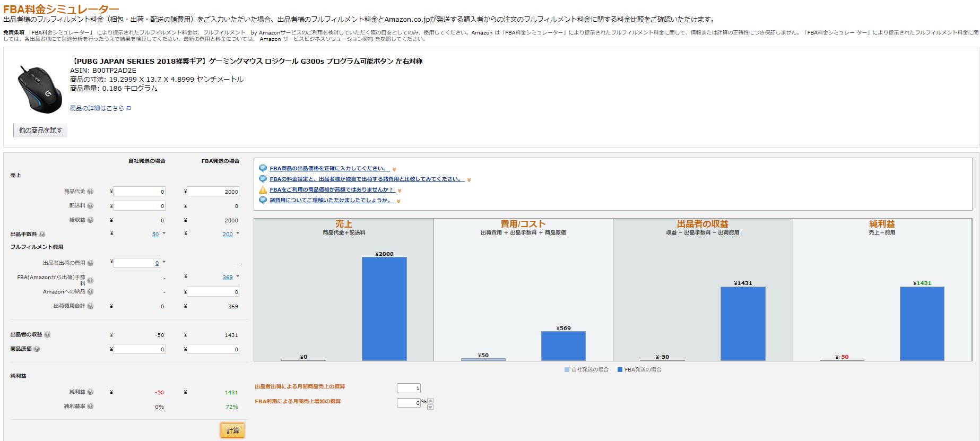Click help icon next to 出品手数料
Viewport: 980px width, 441px height.
tap(42, 234)
